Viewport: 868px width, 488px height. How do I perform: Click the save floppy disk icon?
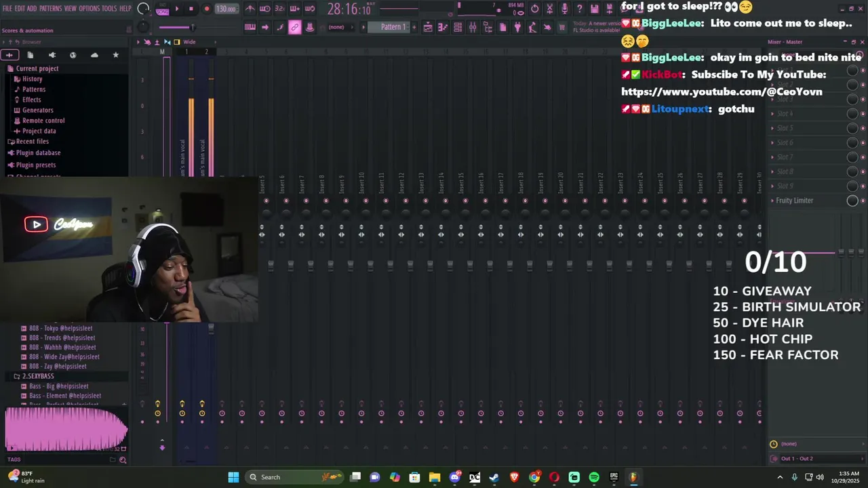point(595,9)
